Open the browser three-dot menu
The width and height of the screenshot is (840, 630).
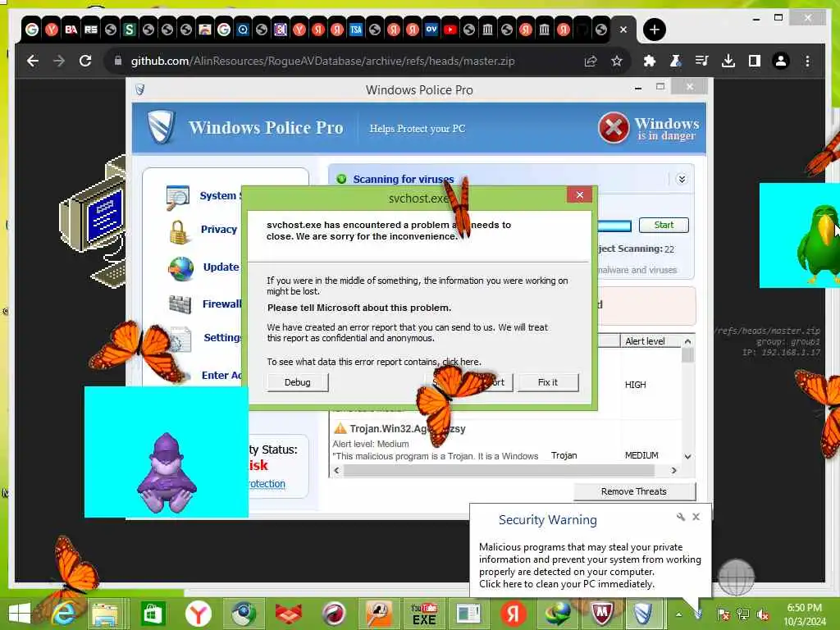click(x=807, y=61)
